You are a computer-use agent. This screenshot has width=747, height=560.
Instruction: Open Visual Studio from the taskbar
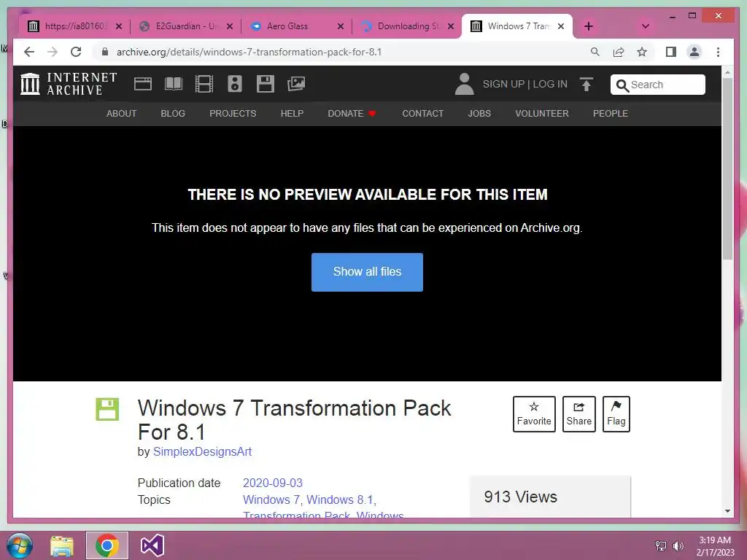(x=152, y=545)
